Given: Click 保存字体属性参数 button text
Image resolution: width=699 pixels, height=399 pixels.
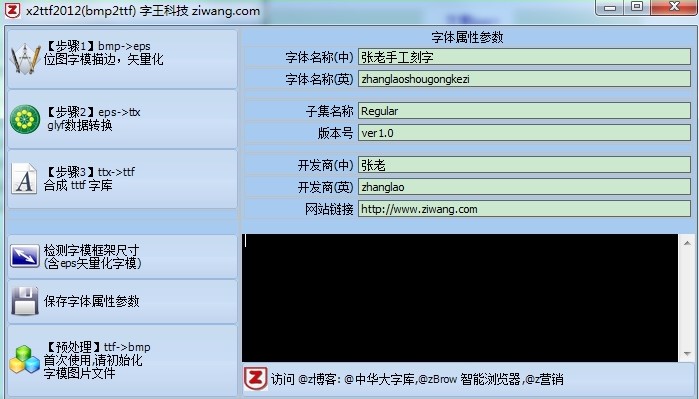Looking at the screenshot, I should pos(91,301).
